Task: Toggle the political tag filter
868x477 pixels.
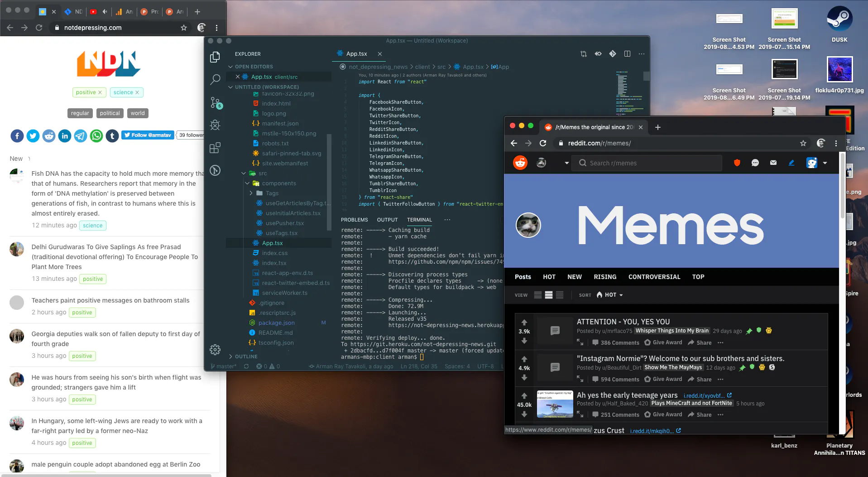Action: point(110,113)
